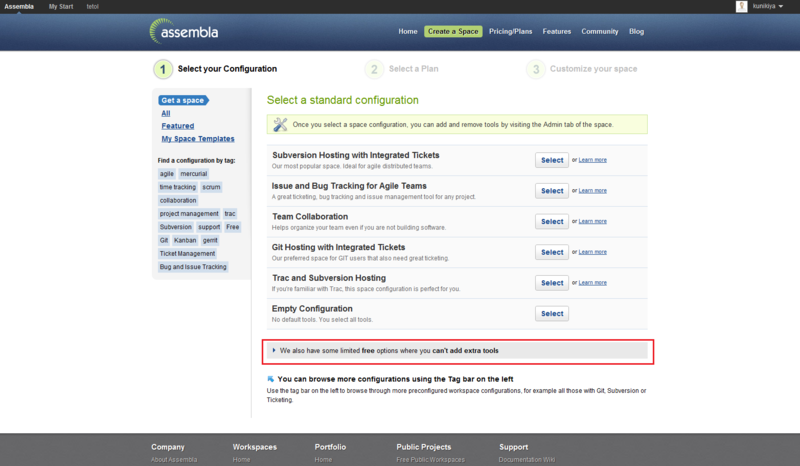The image size is (800, 466).
Task: Select the Empty Configuration
Action: click(x=552, y=313)
